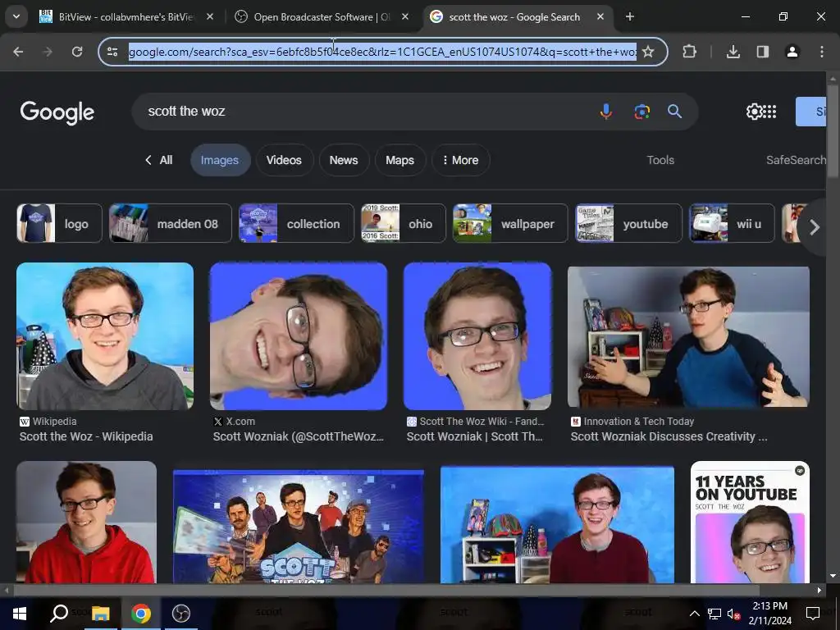Open Google Lens image search
Viewport: 840px width, 630px height.
click(641, 112)
